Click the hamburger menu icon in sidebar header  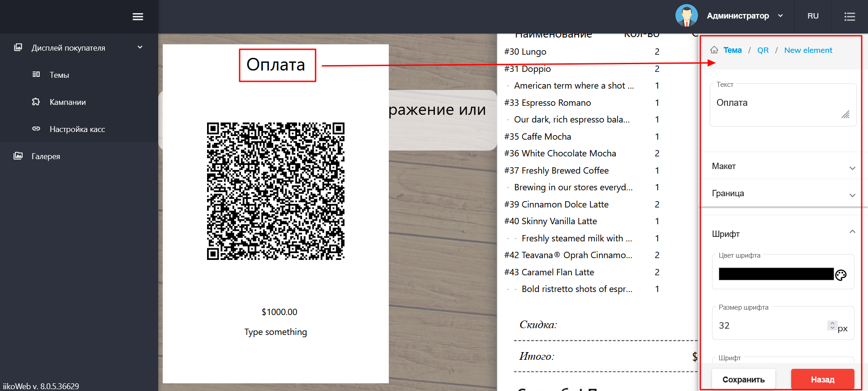click(137, 17)
